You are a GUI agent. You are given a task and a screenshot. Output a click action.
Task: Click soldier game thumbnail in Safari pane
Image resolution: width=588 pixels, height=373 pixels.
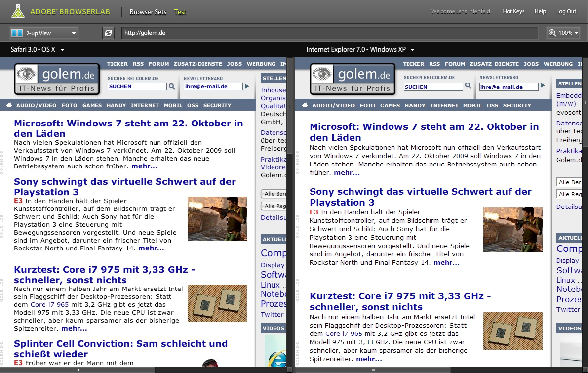217,218
